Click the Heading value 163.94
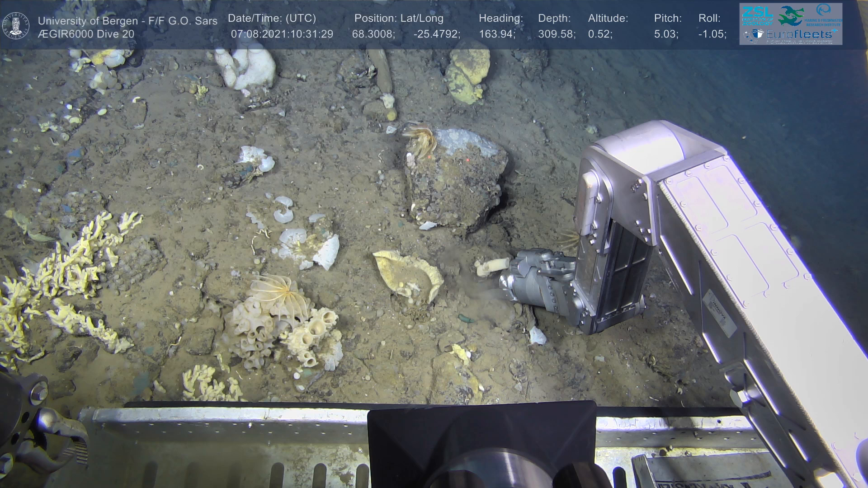Viewport: 868px width, 488px height. [497, 34]
